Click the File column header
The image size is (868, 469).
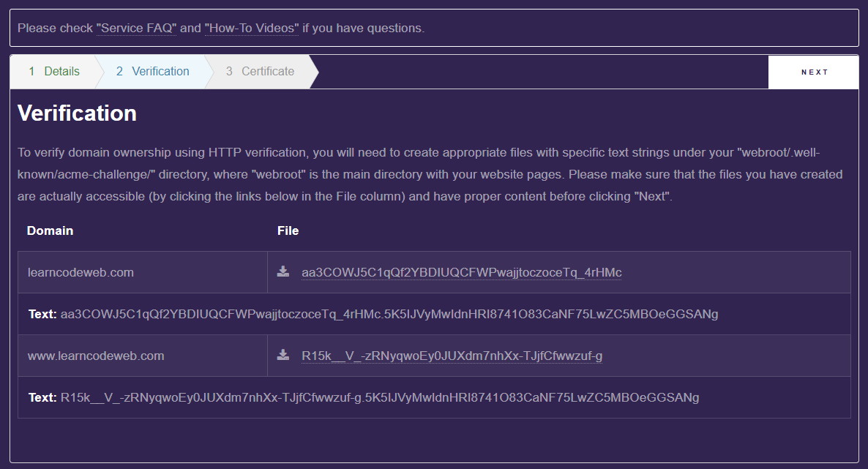coord(288,230)
